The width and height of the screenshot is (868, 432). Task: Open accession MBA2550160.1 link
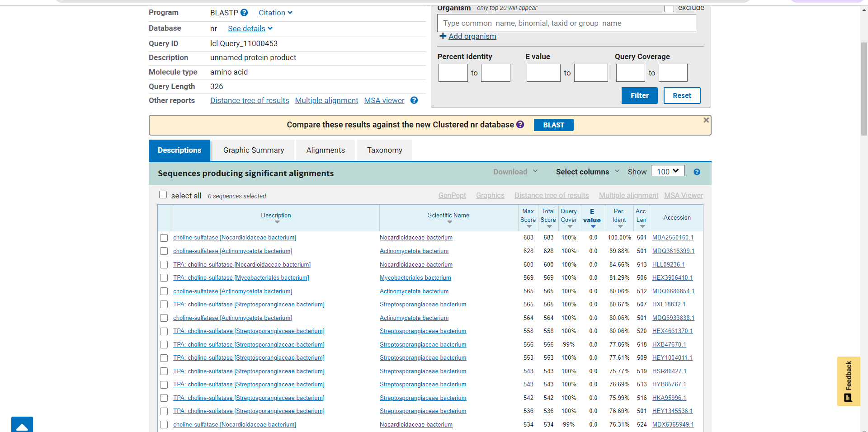[673, 238]
